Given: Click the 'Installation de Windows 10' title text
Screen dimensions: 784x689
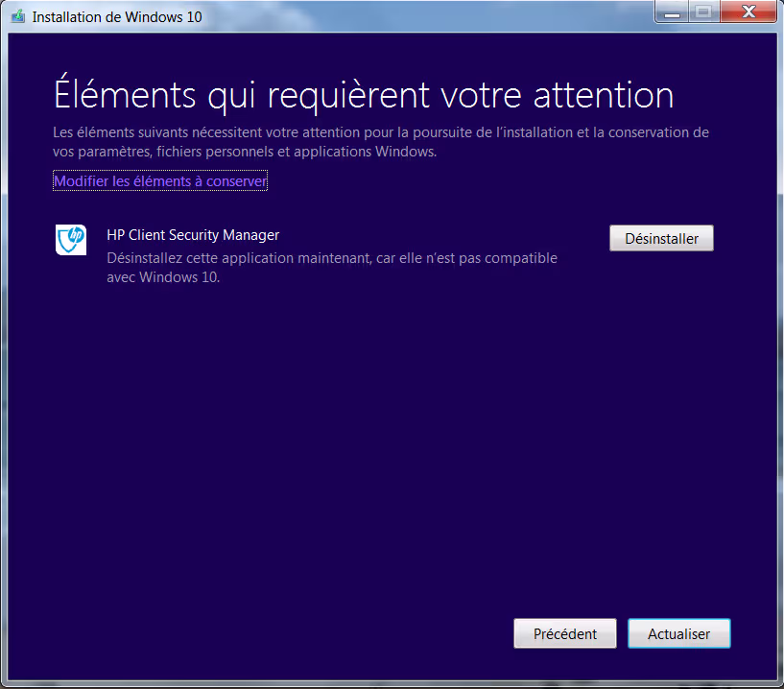Looking at the screenshot, I should coord(117,17).
